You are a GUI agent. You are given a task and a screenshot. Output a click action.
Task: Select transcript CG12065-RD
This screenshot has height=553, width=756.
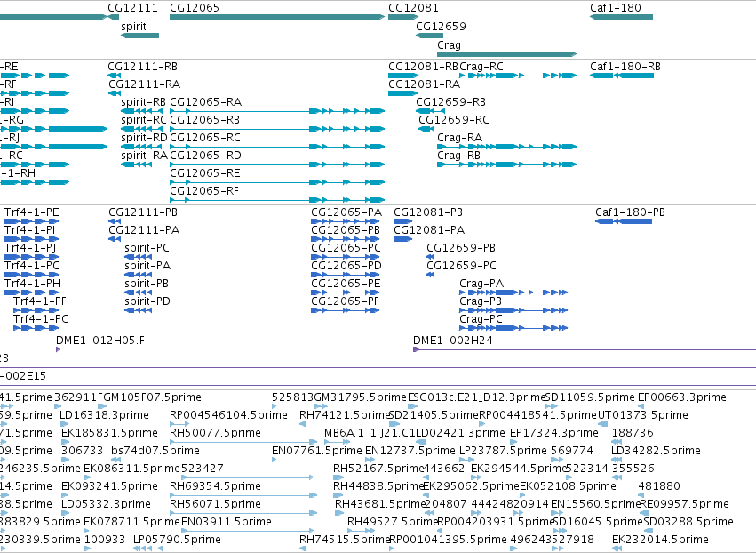pyautogui.click(x=277, y=164)
